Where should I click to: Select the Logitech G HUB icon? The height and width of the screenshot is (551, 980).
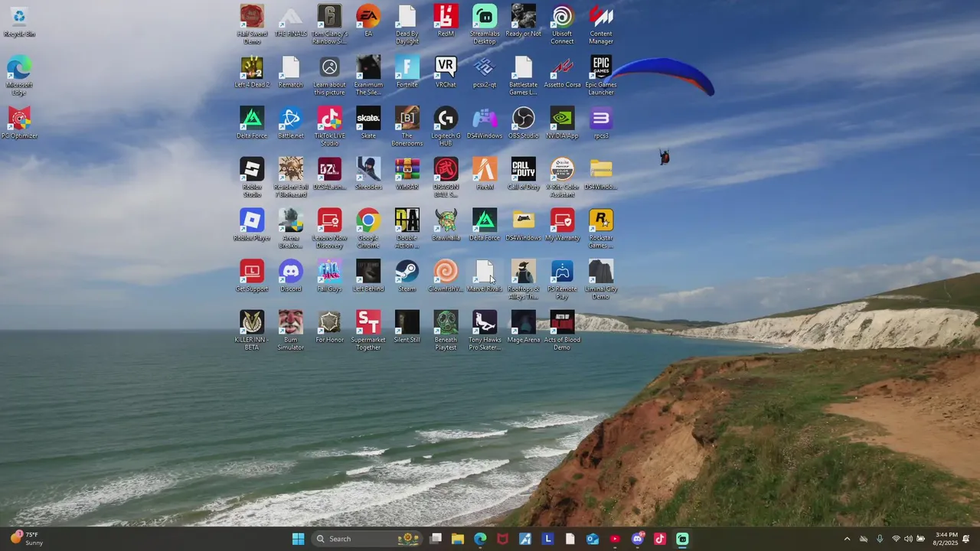click(x=446, y=127)
